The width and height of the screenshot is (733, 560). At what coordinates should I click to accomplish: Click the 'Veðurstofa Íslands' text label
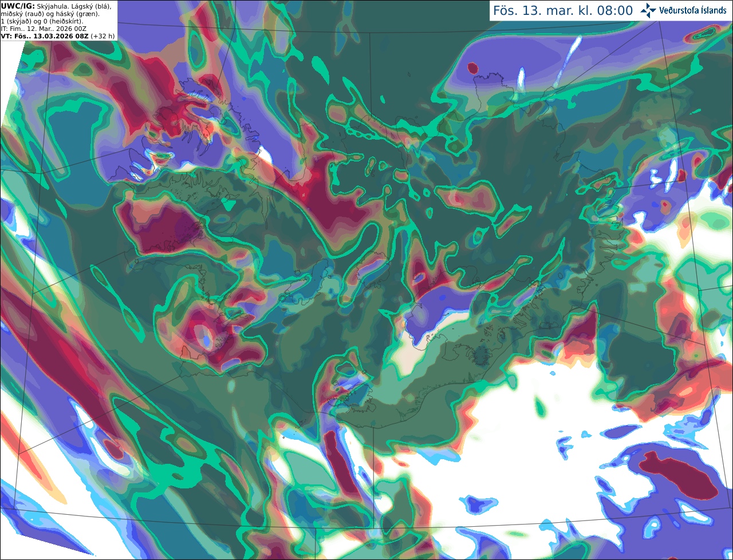point(693,10)
